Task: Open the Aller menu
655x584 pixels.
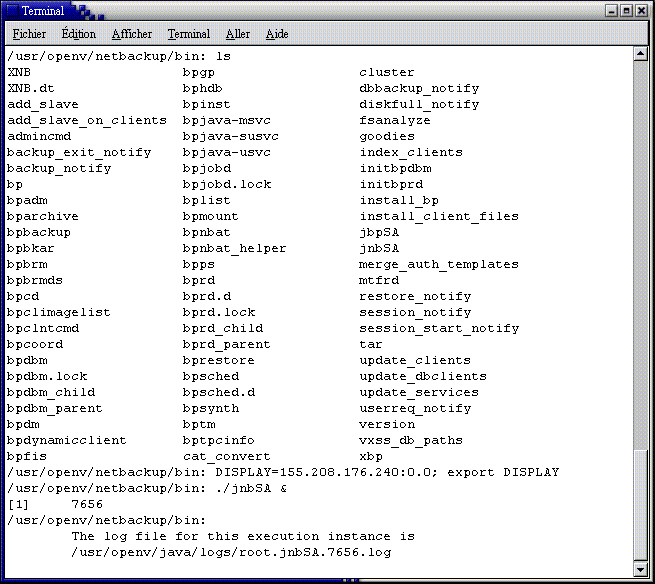Action: coord(238,34)
